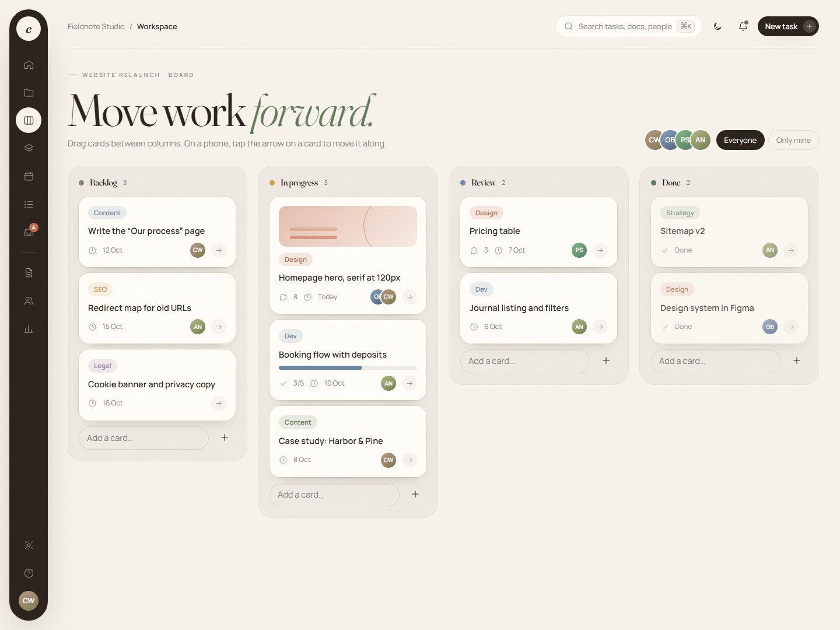Open the inbox icon with badge

click(x=29, y=232)
